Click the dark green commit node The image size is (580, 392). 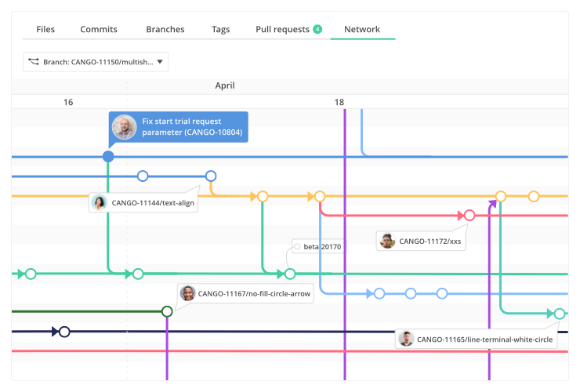coord(167,312)
